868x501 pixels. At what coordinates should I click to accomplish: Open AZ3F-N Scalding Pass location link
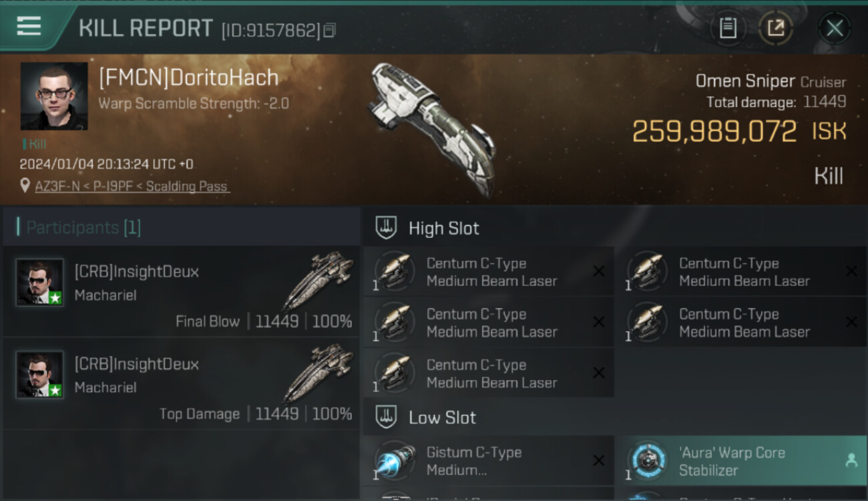pos(132,186)
